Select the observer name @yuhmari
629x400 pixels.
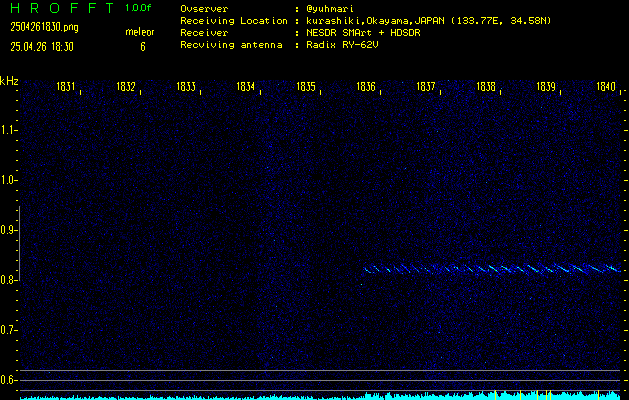click(x=330, y=9)
